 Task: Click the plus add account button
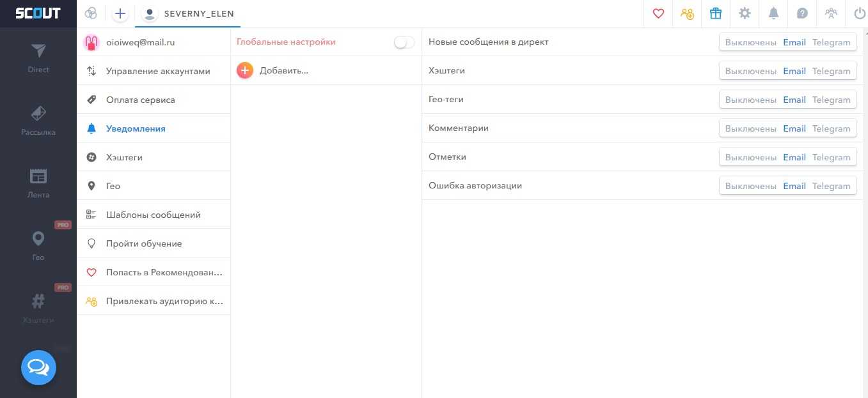point(120,13)
